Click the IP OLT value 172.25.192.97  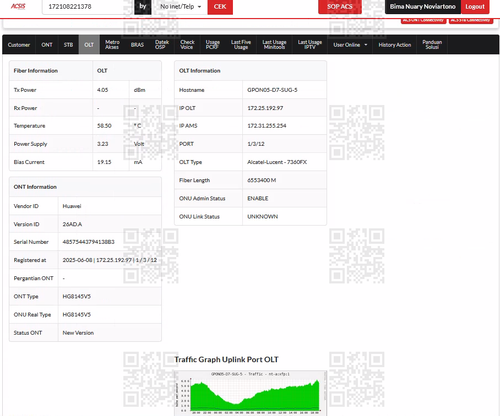(x=265, y=108)
